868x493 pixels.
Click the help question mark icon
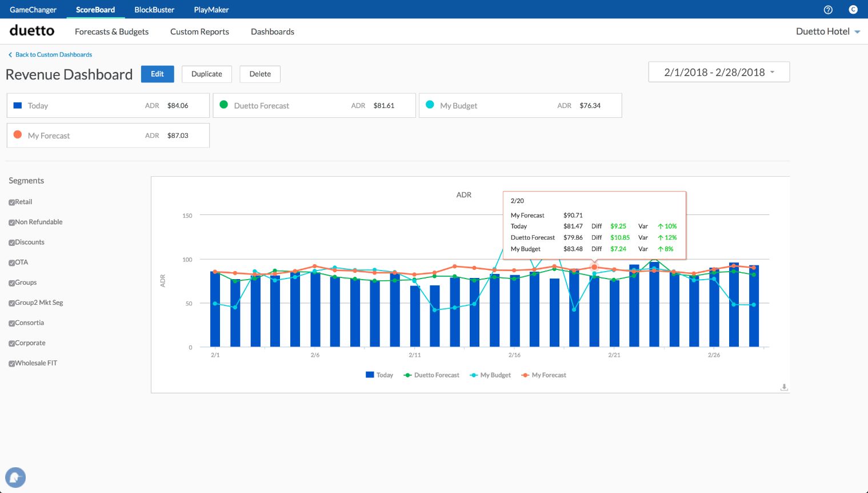tap(828, 10)
